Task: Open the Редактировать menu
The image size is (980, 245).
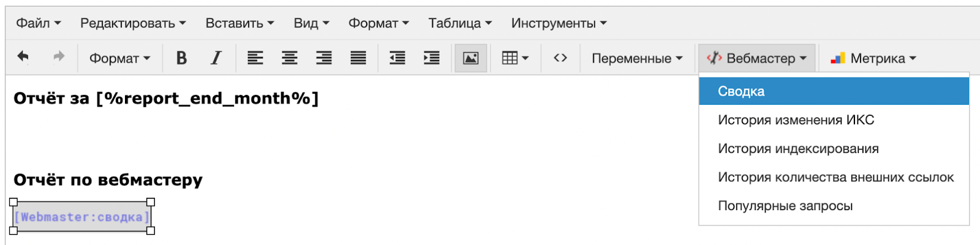Action: click(133, 23)
